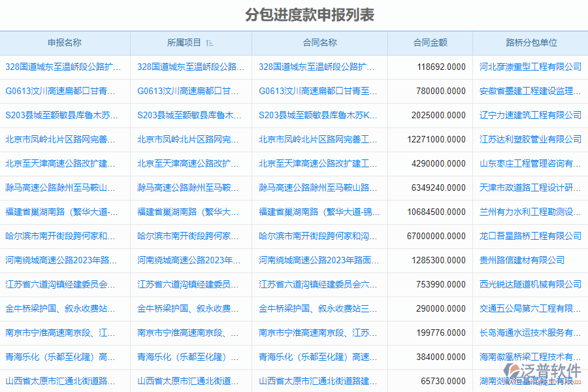Screen dimensions: 588x392
Task: Click 西光锐达隧道机械有限公司 link
Action: point(530,284)
